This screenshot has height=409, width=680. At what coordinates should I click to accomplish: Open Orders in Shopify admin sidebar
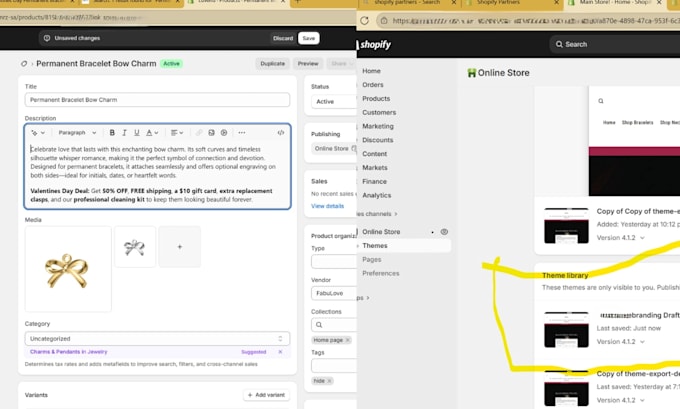coord(373,85)
